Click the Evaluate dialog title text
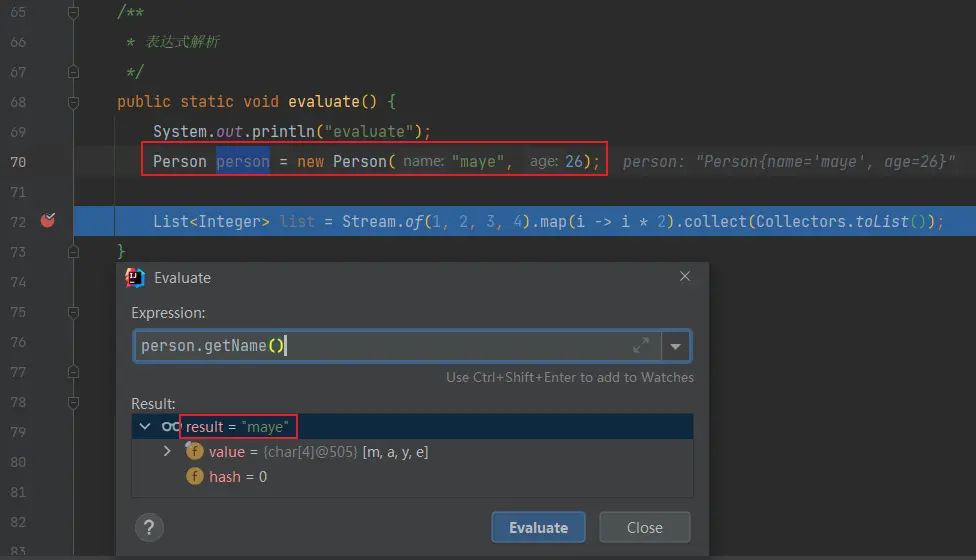Image resolution: width=976 pixels, height=560 pixels. [x=182, y=278]
